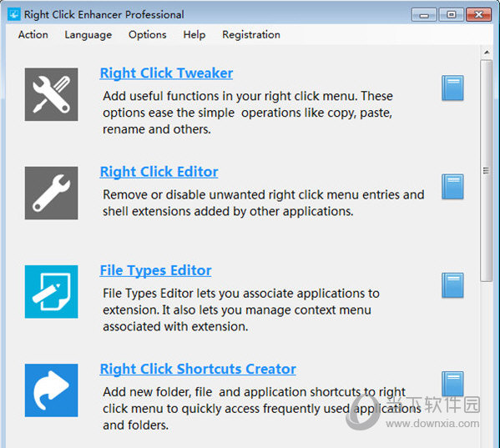Open the help book beside Right Click Shortcuts Creator

click(x=452, y=384)
